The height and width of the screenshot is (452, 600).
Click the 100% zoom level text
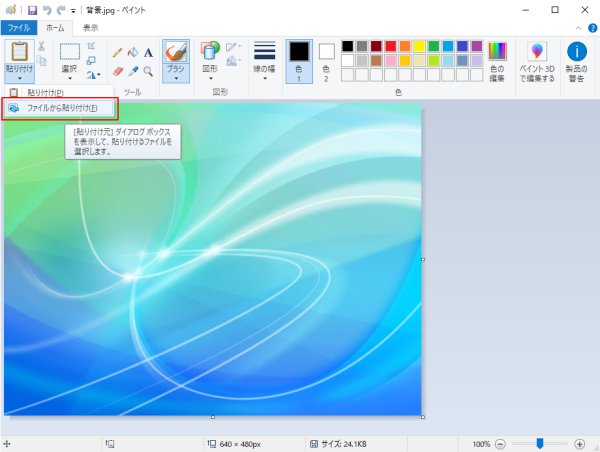point(481,444)
